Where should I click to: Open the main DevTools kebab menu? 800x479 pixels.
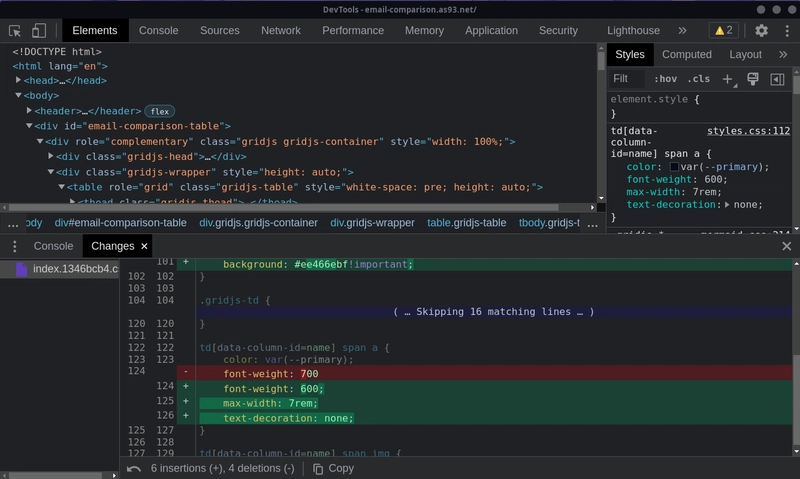(x=787, y=31)
